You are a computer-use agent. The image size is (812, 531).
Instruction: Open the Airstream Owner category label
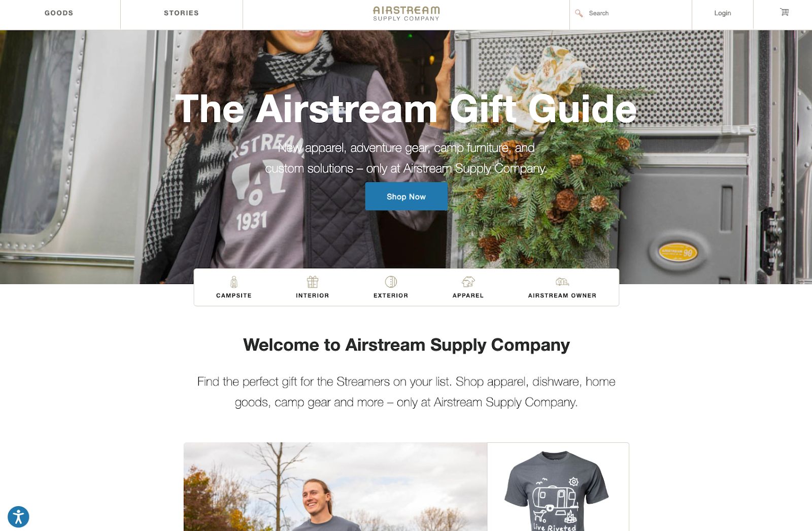(562, 296)
